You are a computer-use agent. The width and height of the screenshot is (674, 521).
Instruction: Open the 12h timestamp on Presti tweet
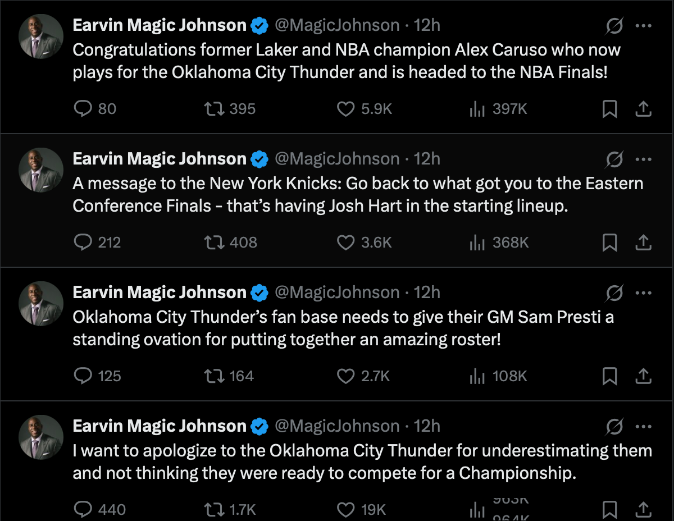coord(427,293)
